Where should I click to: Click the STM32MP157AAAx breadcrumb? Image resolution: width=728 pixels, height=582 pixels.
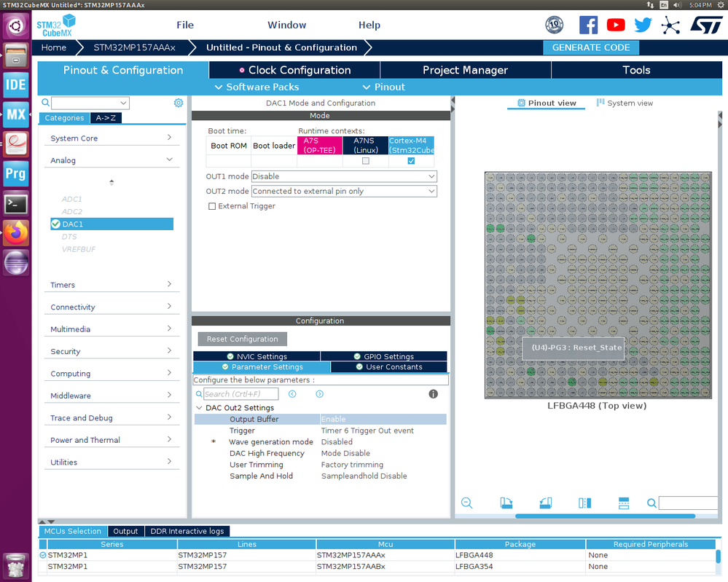(135, 47)
